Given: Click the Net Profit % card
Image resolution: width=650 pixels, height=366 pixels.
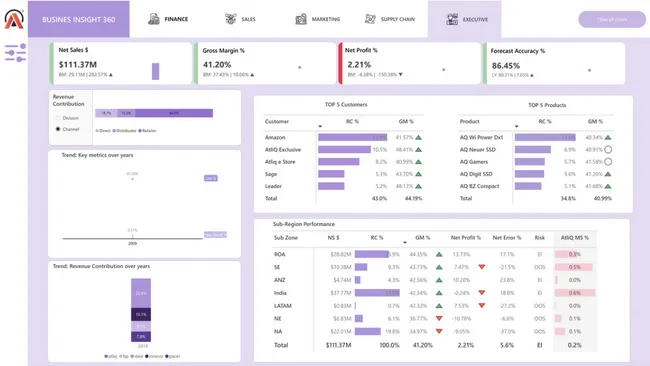Looking at the screenshot, I should tap(410, 63).
